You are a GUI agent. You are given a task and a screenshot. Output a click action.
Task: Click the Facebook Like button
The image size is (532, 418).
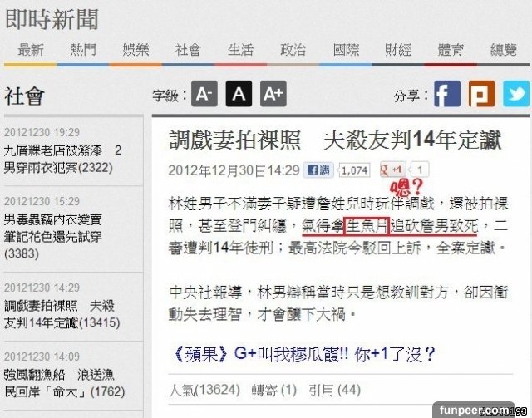click(x=318, y=170)
